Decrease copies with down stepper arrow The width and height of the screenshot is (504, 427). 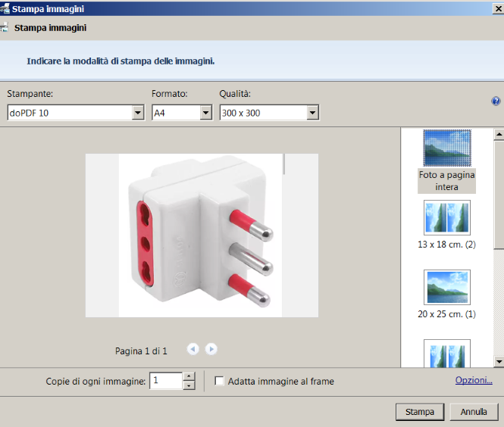click(x=189, y=385)
